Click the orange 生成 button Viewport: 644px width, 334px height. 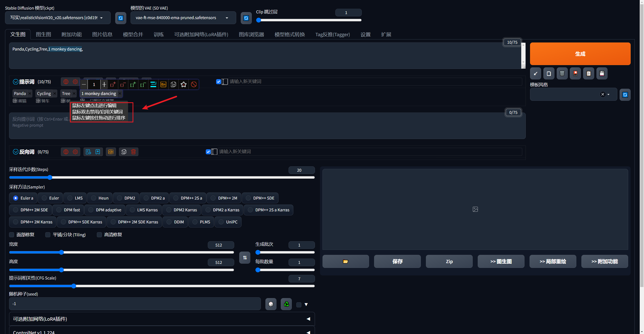tap(580, 54)
